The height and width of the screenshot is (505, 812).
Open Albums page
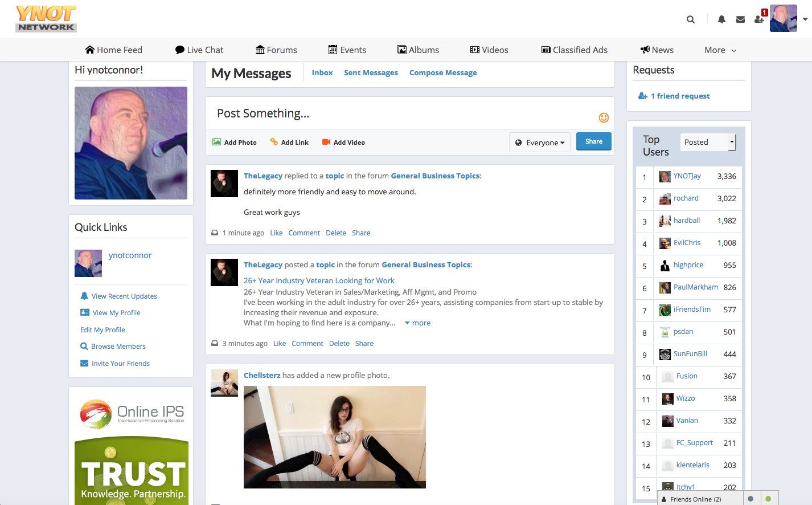pos(418,50)
